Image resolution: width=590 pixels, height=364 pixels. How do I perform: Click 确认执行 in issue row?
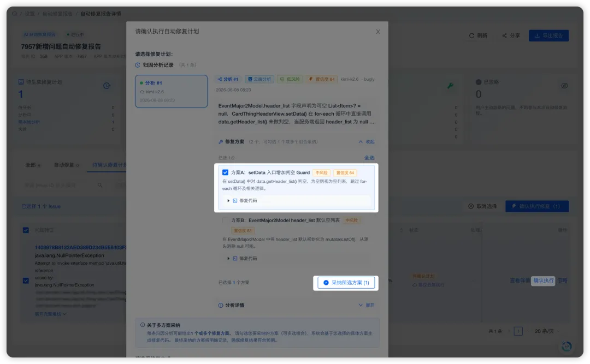click(544, 281)
